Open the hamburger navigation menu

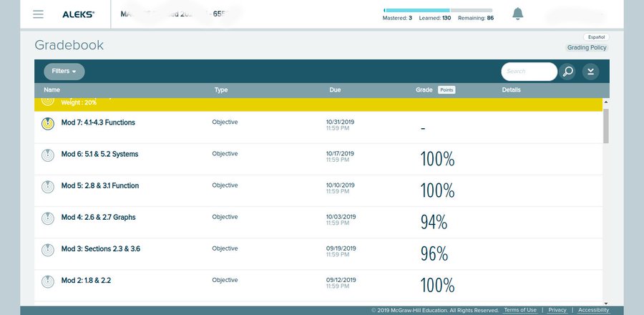point(38,14)
